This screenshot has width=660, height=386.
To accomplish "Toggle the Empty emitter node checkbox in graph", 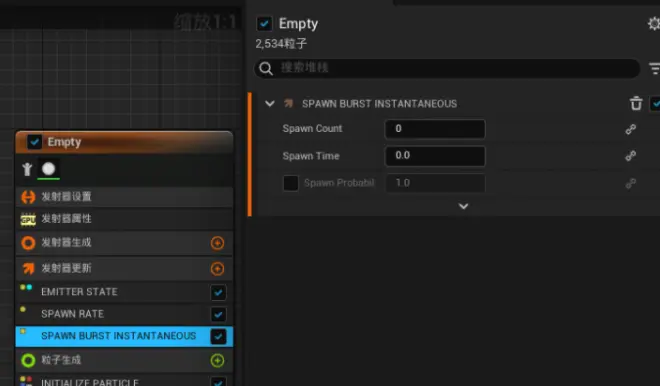I will (35, 142).
